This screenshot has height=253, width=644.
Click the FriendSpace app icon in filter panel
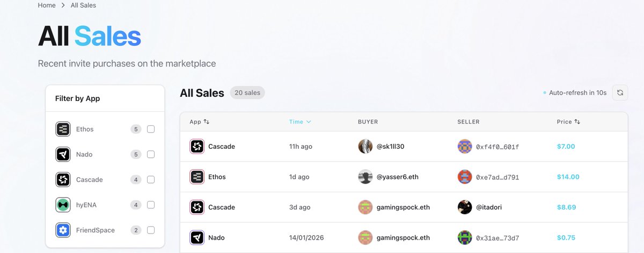click(x=63, y=230)
